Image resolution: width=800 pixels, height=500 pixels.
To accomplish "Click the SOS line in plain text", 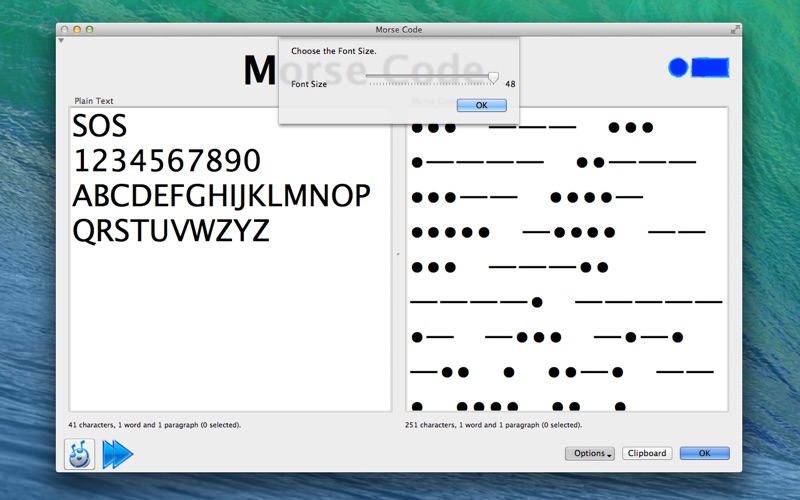I will tap(100, 127).
